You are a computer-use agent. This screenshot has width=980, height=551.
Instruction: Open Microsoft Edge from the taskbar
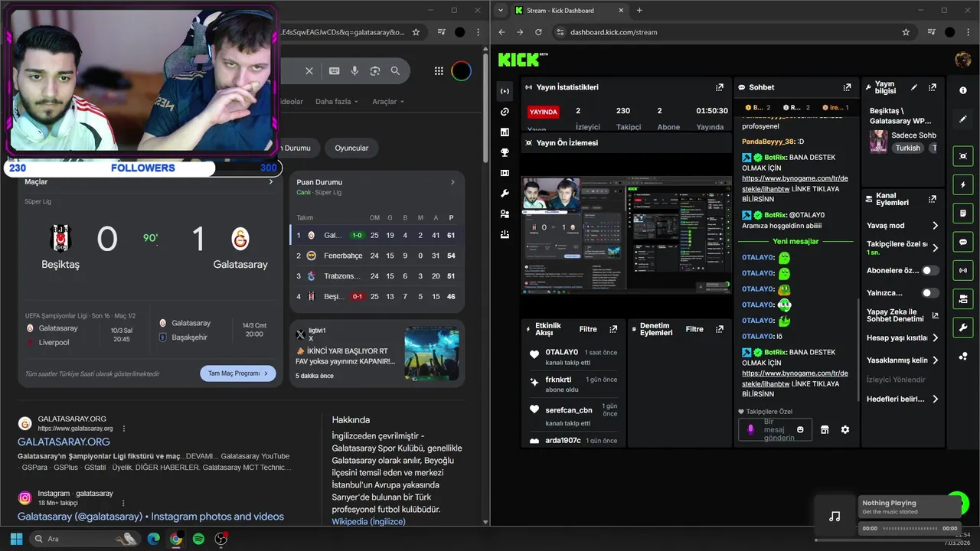point(153,539)
